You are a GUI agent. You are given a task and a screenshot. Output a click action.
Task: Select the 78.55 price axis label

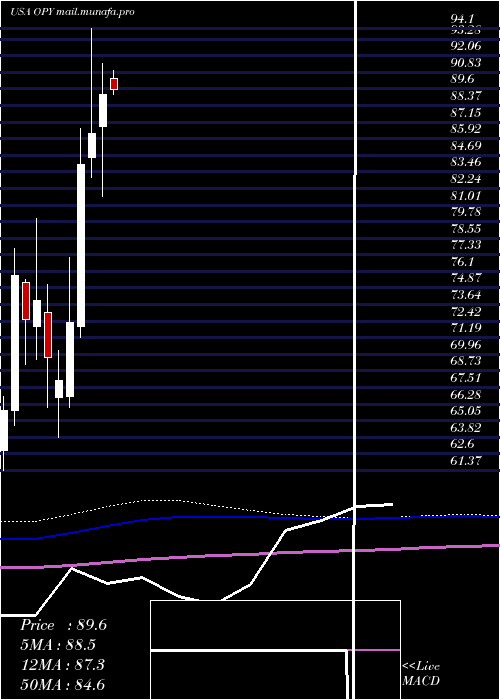[466, 229]
